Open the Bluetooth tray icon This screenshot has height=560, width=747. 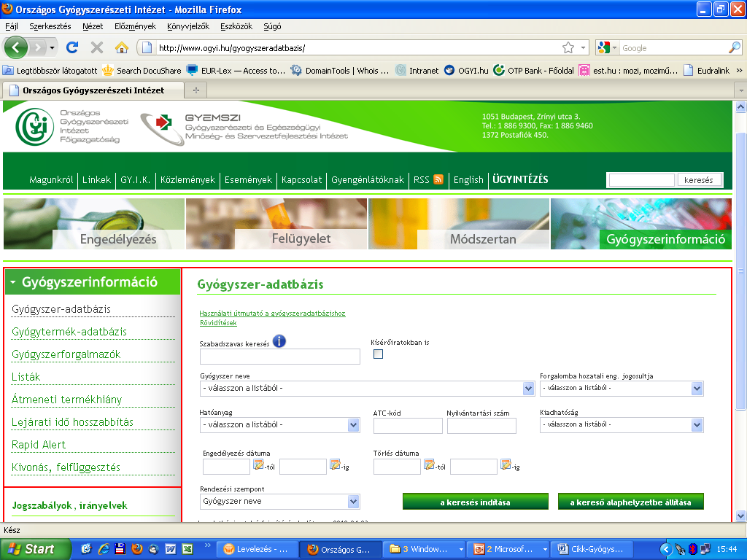coord(693,549)
